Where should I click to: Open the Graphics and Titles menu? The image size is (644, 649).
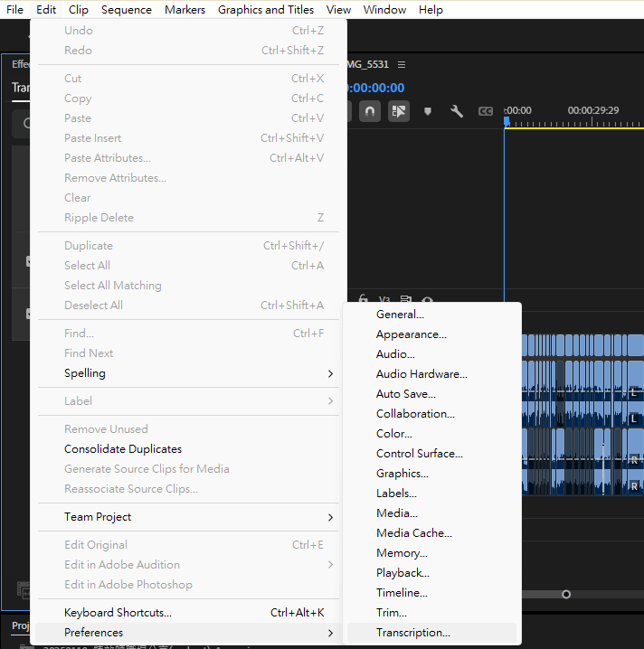click(266, 10)
